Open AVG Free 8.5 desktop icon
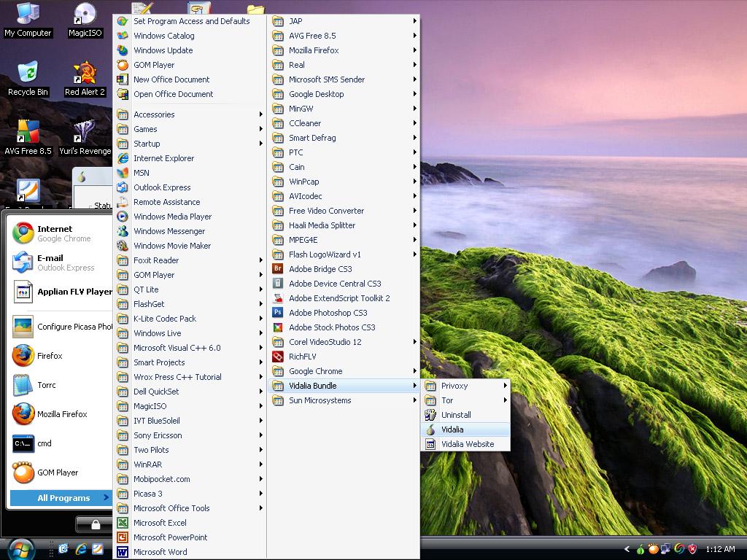 tap(28, 138)
